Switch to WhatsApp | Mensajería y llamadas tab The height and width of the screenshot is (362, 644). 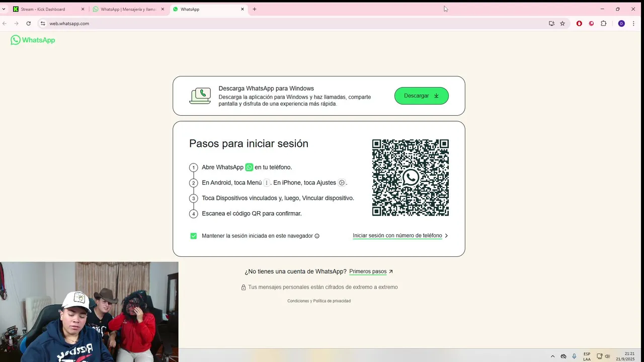point(129,9)
